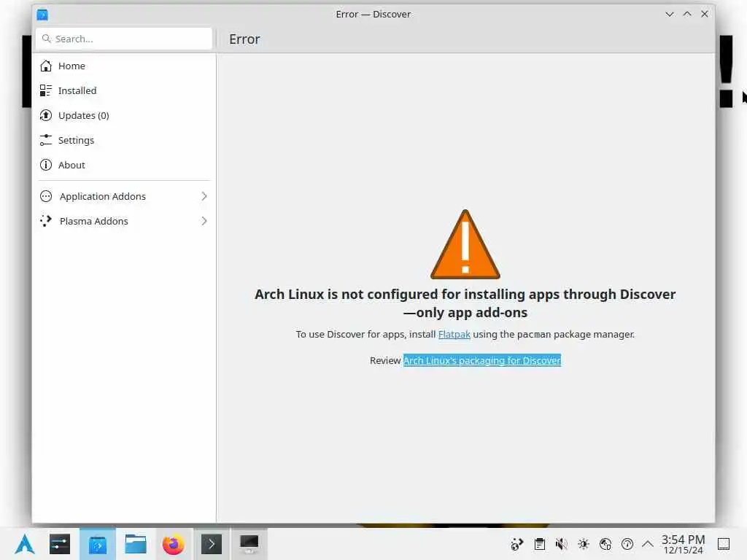Focus the Search field

124,39
